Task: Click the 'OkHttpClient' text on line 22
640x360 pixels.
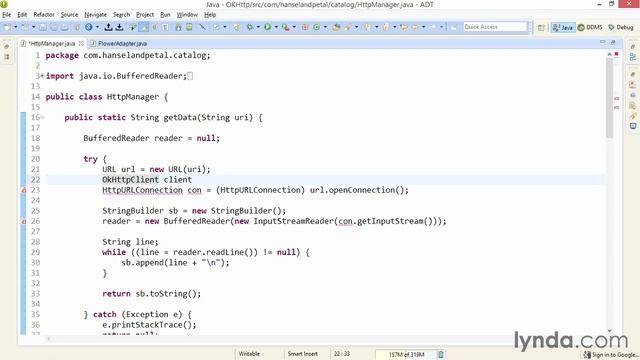Action: [130, 180]
